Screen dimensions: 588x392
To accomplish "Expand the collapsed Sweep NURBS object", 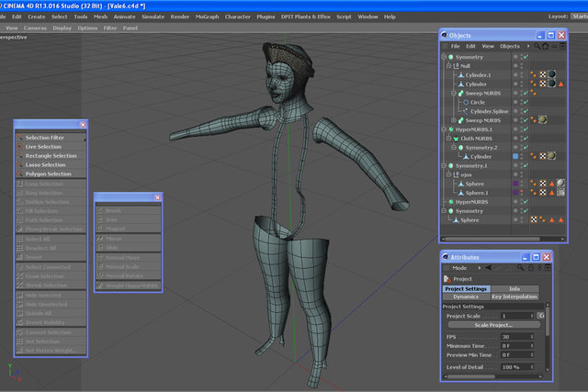I will coord(453,120).
